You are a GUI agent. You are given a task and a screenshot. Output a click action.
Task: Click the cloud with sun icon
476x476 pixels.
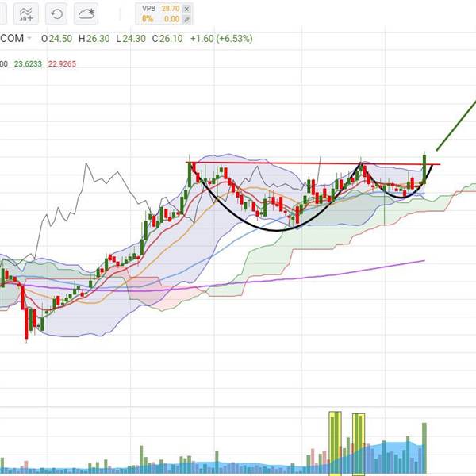coord(86,14)
